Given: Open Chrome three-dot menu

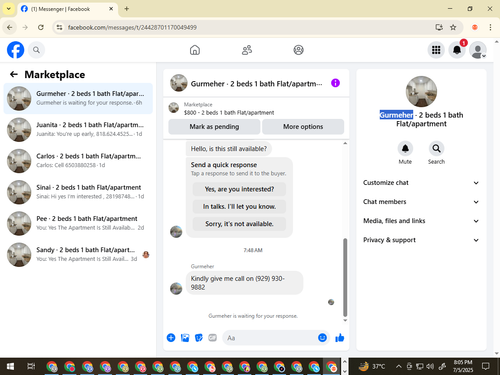Looking at the screenshot, I should tap(490, 27).
